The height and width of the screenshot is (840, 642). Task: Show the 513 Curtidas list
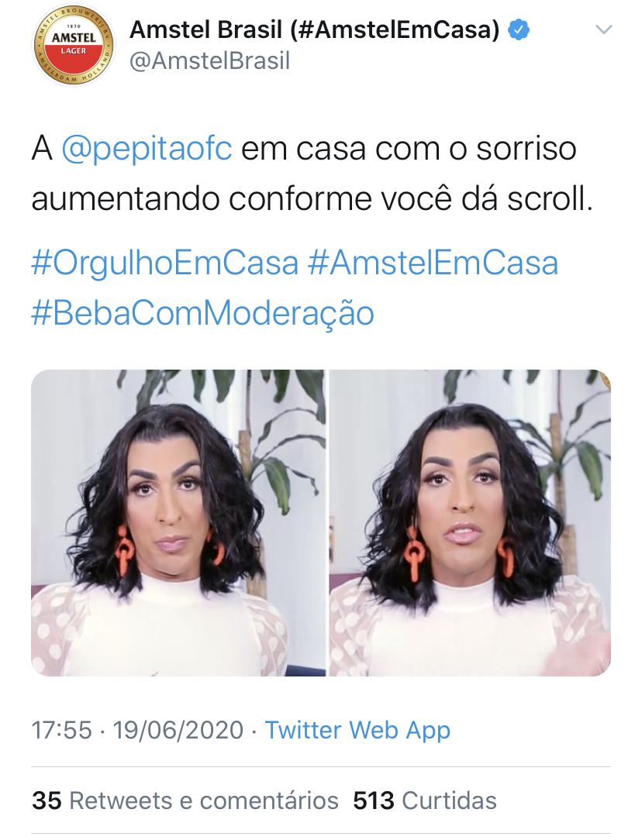tap(425, 801)
